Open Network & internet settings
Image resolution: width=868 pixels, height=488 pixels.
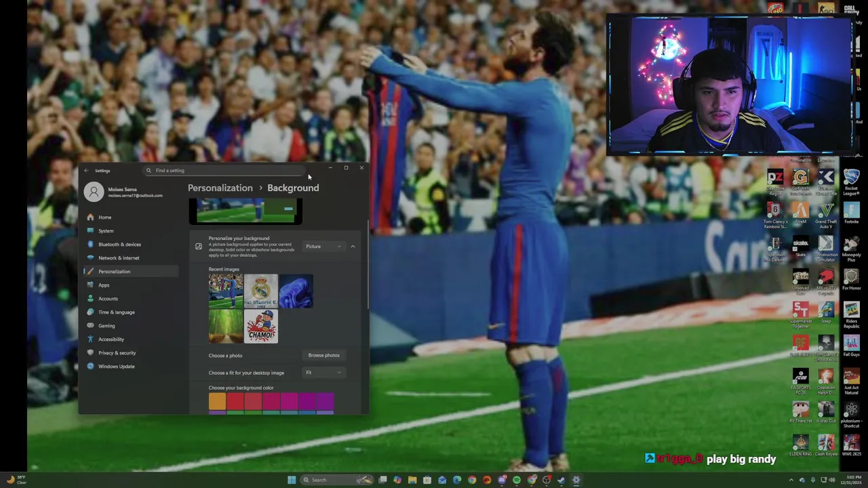point(131,258)
